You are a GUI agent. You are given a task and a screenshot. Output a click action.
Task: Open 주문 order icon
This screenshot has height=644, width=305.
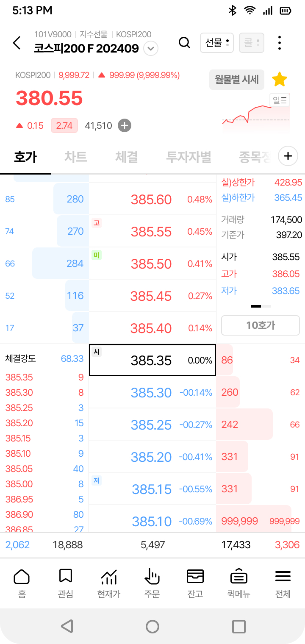click(152, 583)
